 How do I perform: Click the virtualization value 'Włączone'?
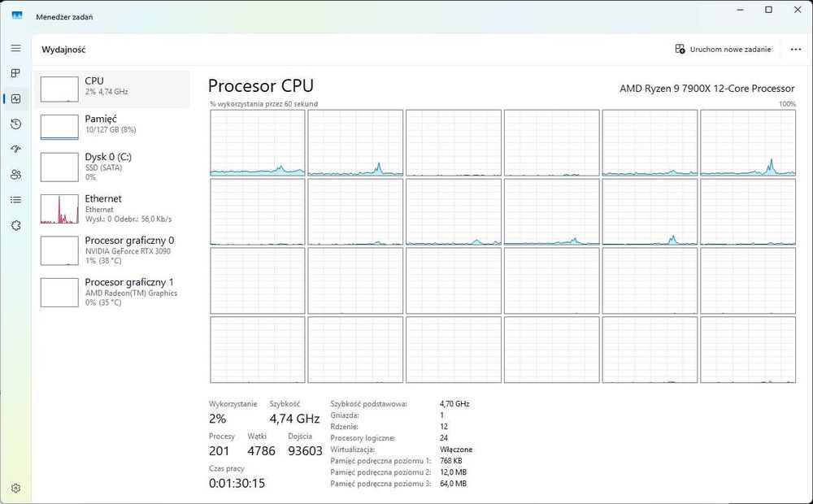pyautogui.click(x=456, y=450)
